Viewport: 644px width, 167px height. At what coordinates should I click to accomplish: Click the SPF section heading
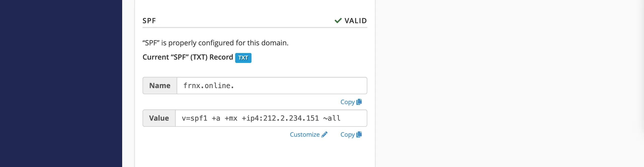click(149, 21)
